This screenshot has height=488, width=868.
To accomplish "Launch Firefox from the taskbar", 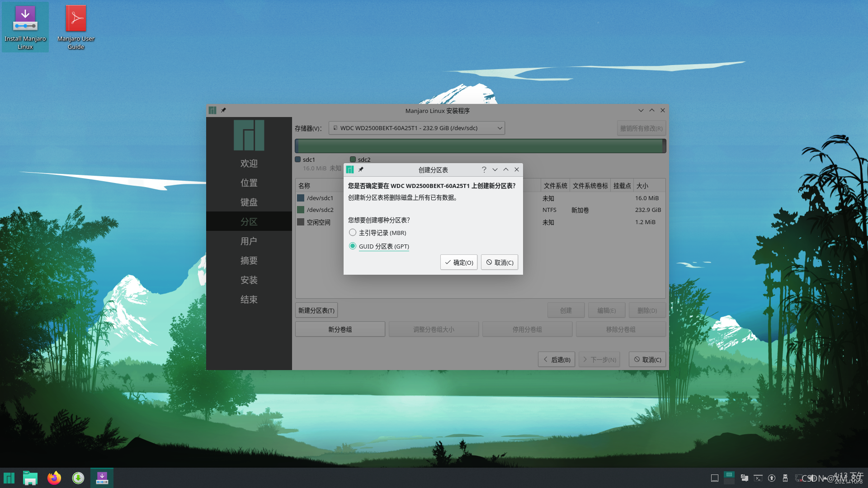I will pyautogui.click(x=54, y=478).
